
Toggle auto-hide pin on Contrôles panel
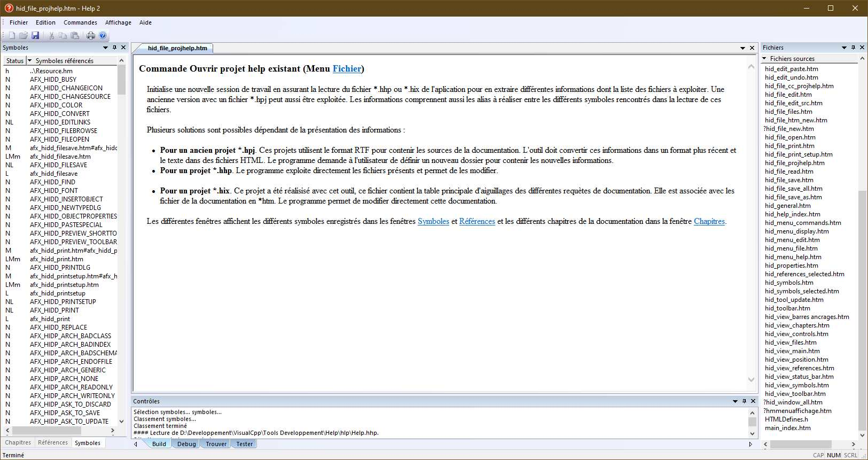point(744,401)
